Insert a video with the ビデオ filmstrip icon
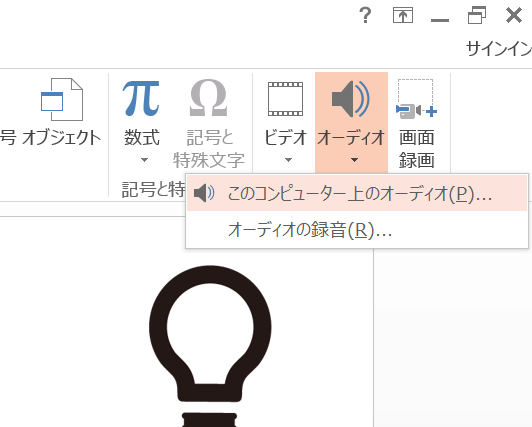 tap(285, 99)
